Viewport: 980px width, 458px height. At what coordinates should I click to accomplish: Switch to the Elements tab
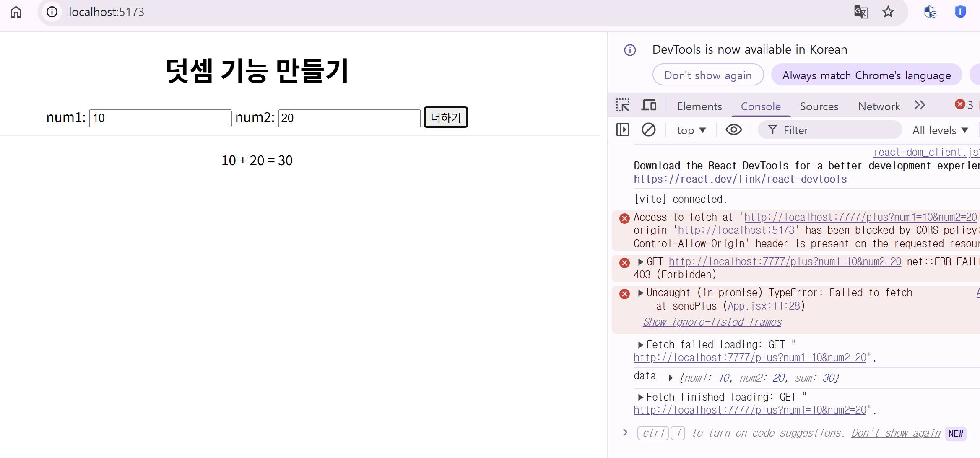coord(699,106)
